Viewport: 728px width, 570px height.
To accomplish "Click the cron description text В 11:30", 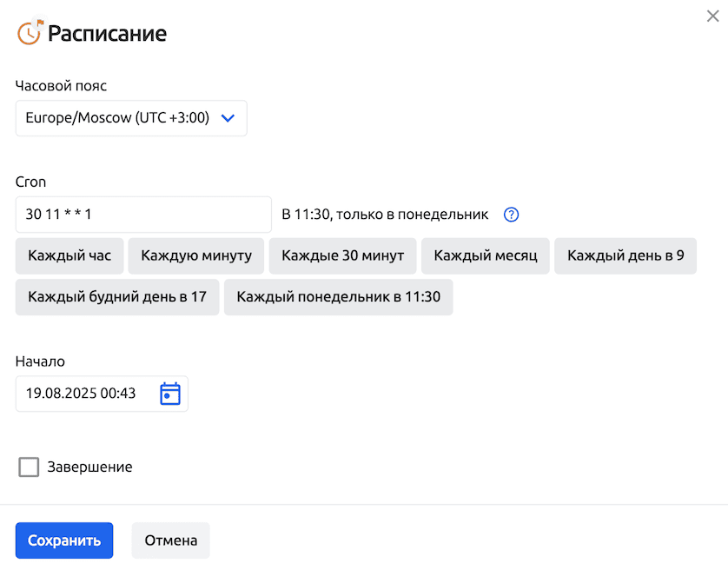I will pos(385,215).
